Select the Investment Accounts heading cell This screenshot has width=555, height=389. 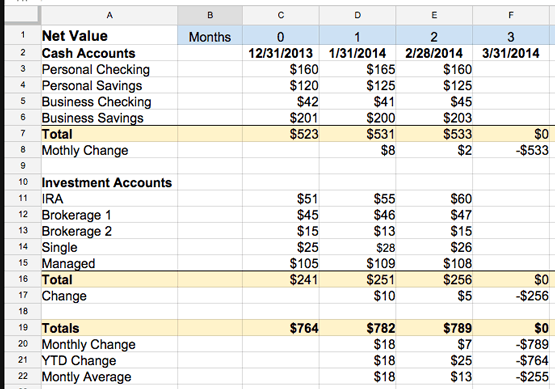pos(109,182)
